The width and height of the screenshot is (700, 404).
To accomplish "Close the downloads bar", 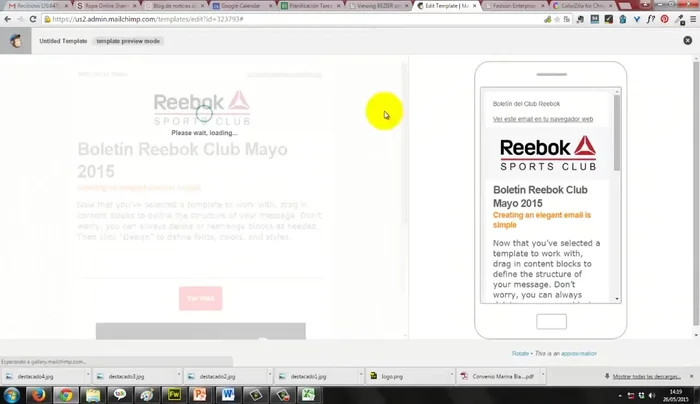I will coord(692,376).
